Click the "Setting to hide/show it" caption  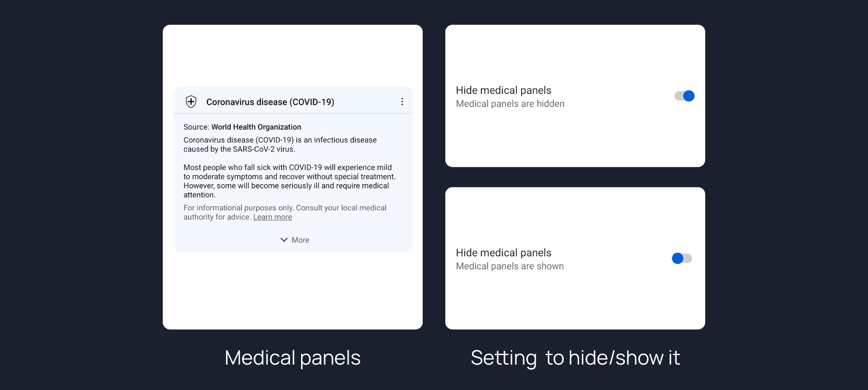(x=575, y=358)
